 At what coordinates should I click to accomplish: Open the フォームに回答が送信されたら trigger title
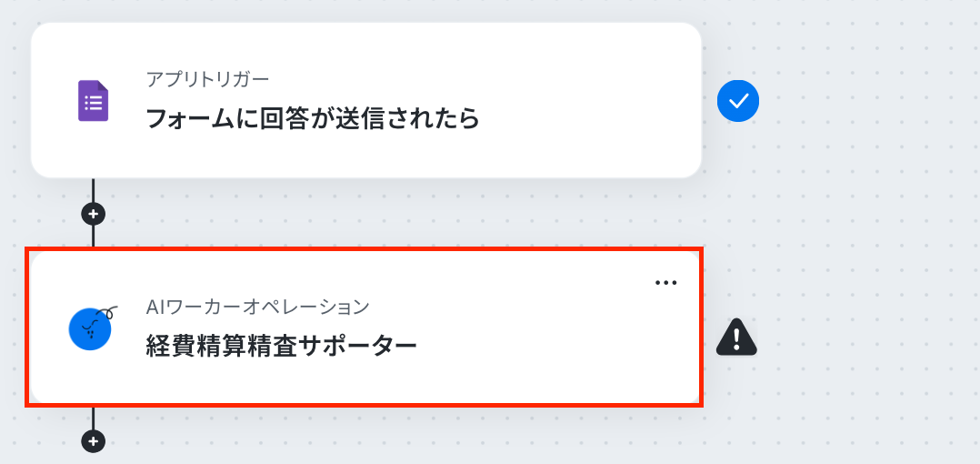pos(313,117)
